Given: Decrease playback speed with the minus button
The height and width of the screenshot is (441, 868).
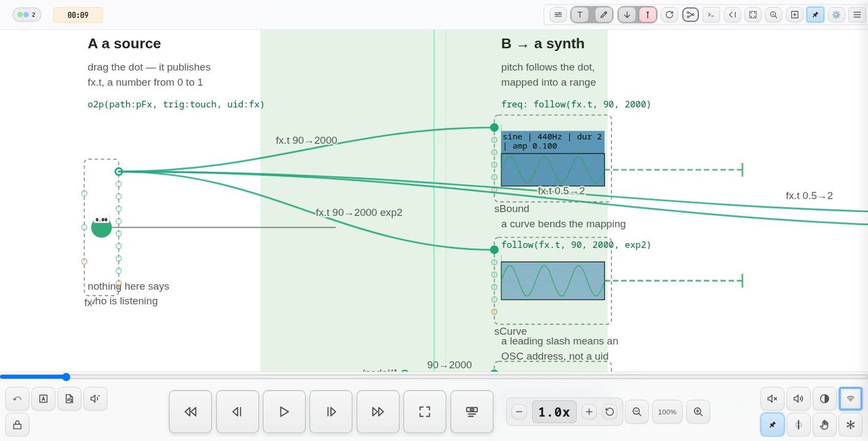Looking at the screenshot, I should pos(520,412).
